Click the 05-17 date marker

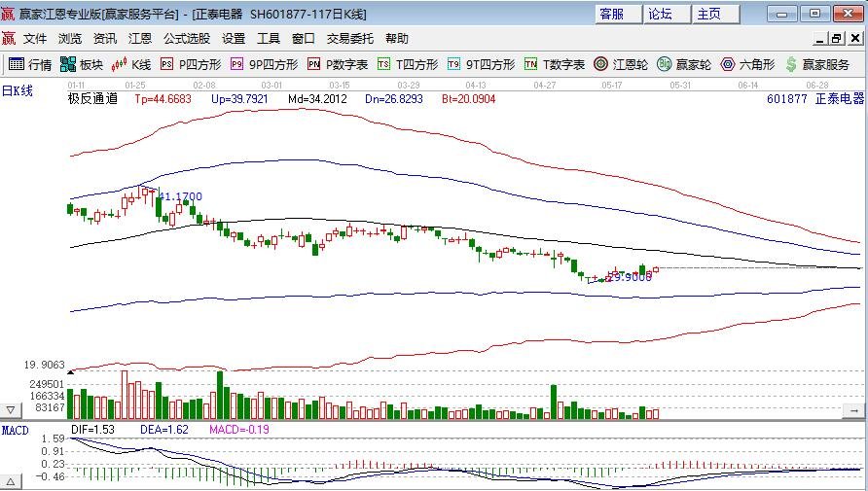point(612,86)
